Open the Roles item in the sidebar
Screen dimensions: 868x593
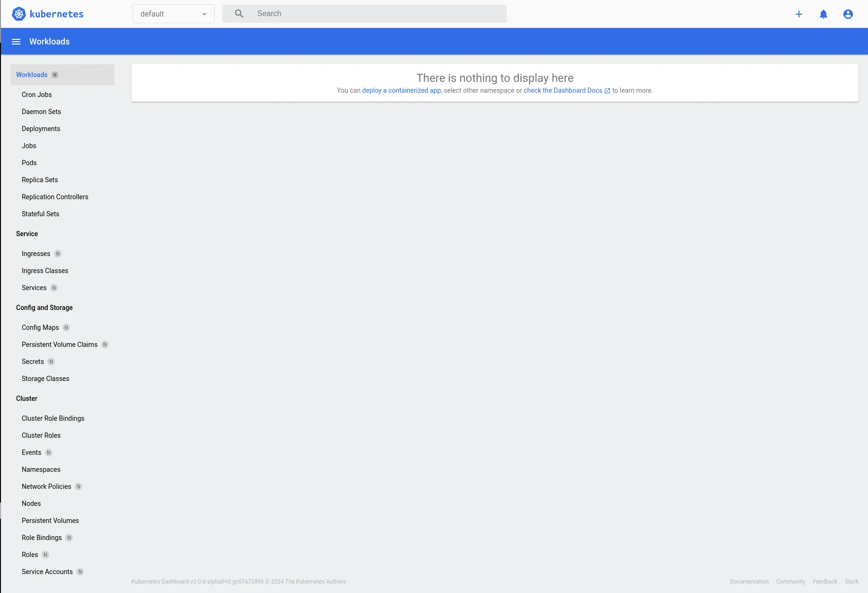(x=30, y=555)
